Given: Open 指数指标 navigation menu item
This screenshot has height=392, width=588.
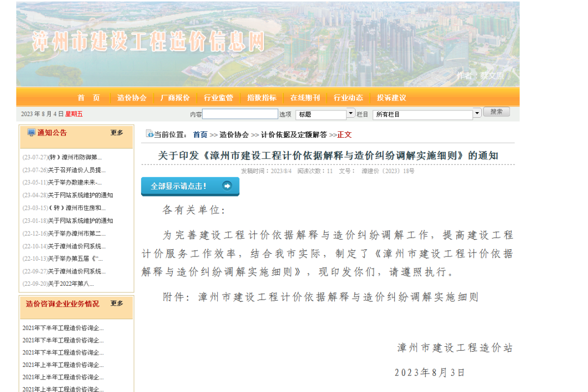Looking at the screenshot, I should (x=262, y=98).
